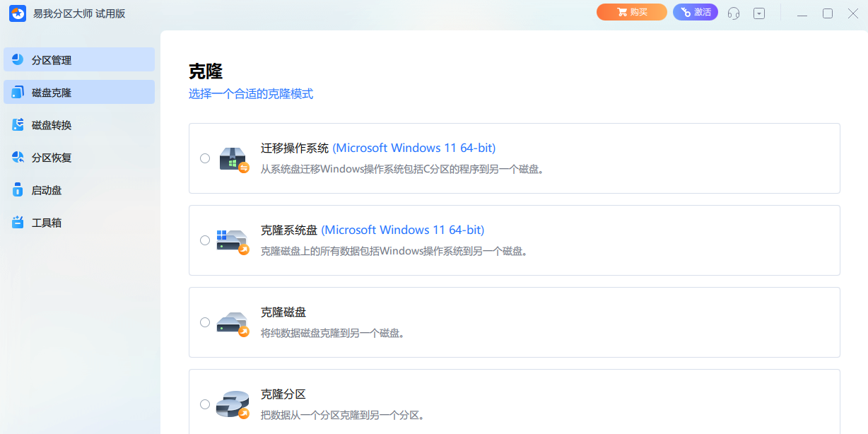Click description starting 从系统盘迁移Windows
This screenshot has height=434, width=868.
tap(402, 169)
